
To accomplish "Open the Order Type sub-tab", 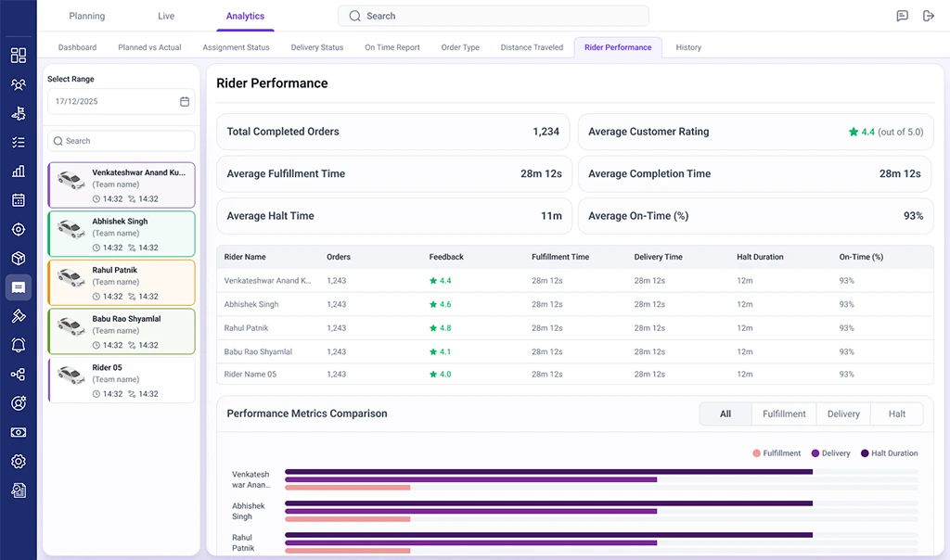I will 460,47.
